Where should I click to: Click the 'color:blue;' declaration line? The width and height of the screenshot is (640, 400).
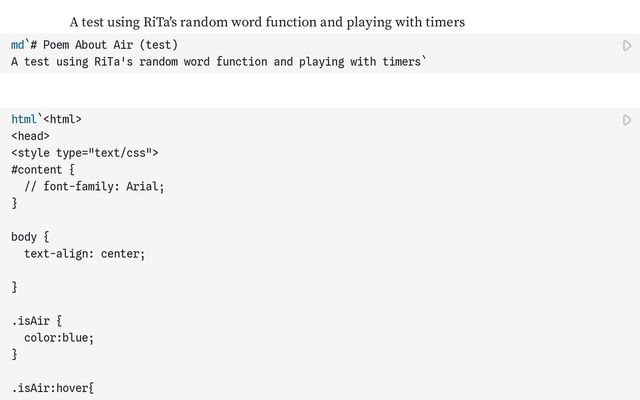[59, 338]
